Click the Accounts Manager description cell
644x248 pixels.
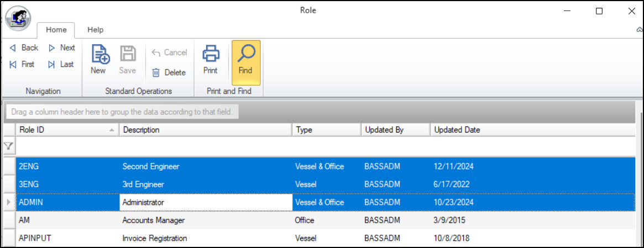[205, 220]
